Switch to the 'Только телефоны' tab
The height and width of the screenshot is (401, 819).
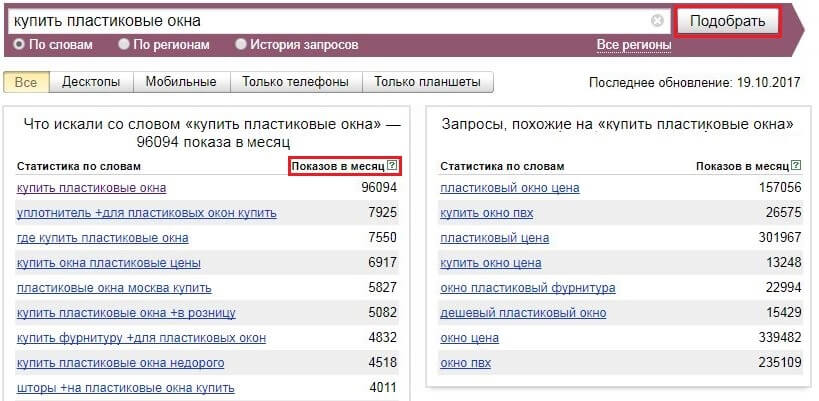[x=296, y=82]
